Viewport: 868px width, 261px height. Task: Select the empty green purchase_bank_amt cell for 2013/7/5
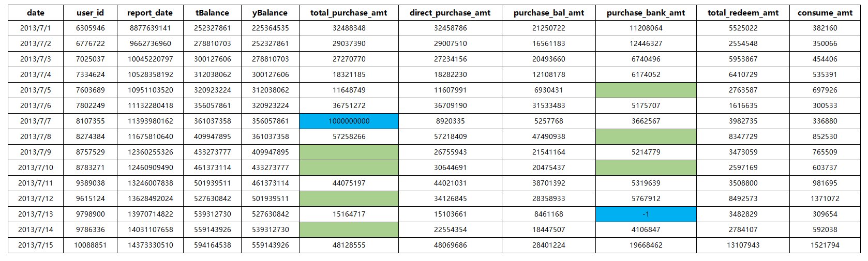click(646, 90)
